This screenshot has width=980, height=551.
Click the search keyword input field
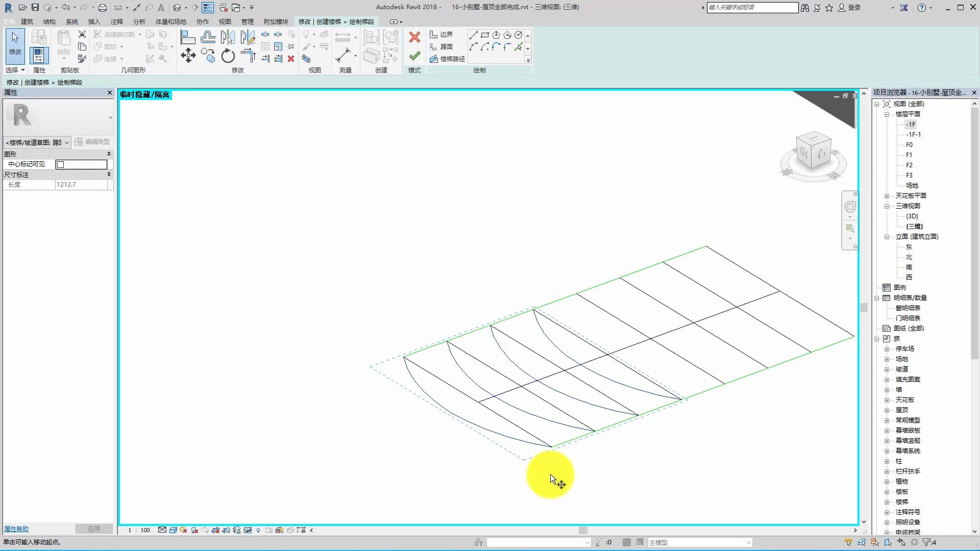[752, 7]
